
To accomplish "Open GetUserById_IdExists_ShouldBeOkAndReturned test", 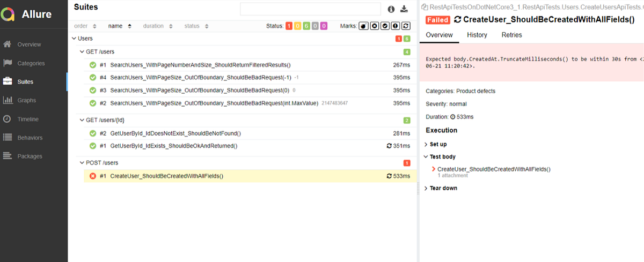I will point(250,146).
